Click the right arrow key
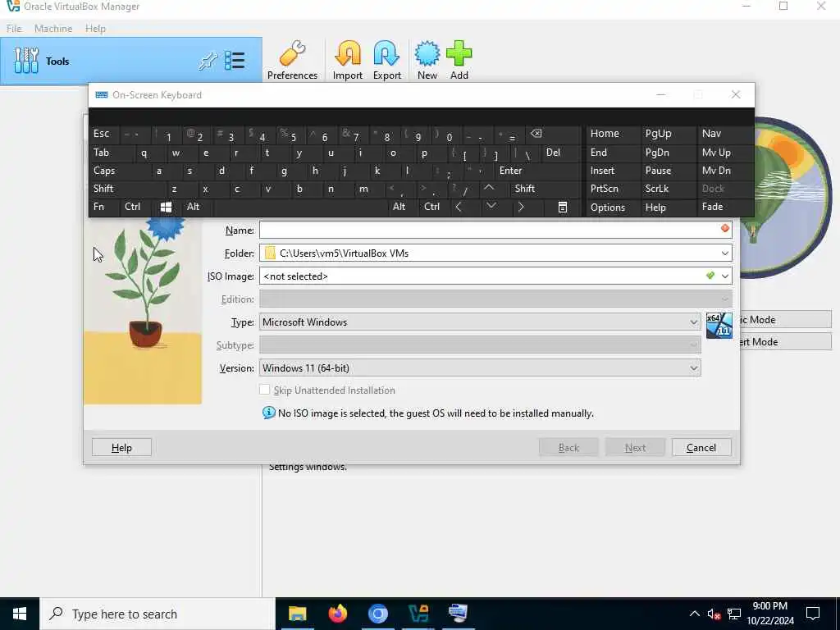Image resolution: width=840 pixels, height=630 pixels. pyautogui.click(x=521, y=207)
